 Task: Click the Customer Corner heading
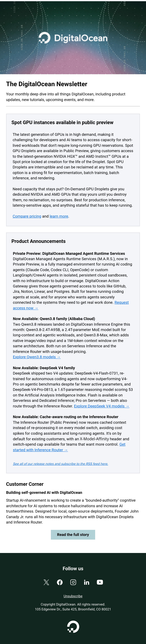(25, 484)
